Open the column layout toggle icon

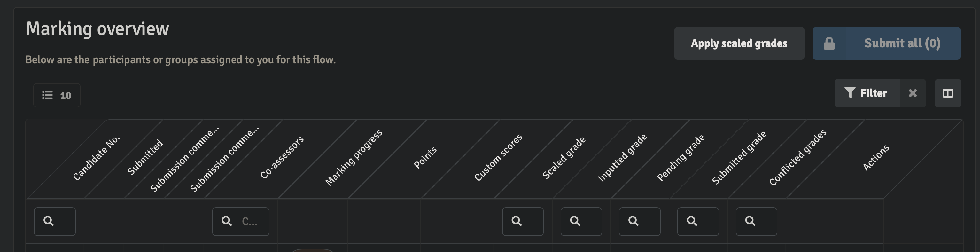coord(948,93)
